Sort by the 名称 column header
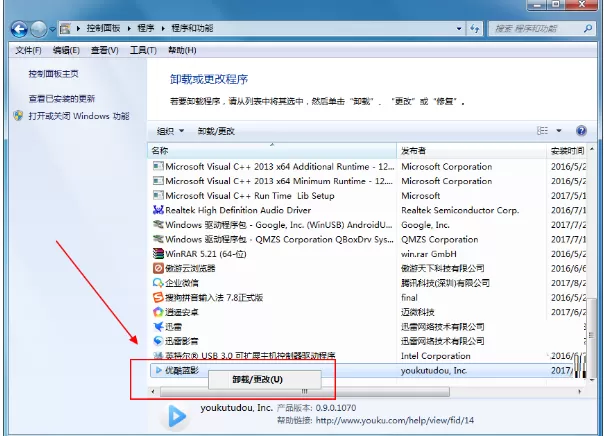Screen dimensions: 604x436 272,151
